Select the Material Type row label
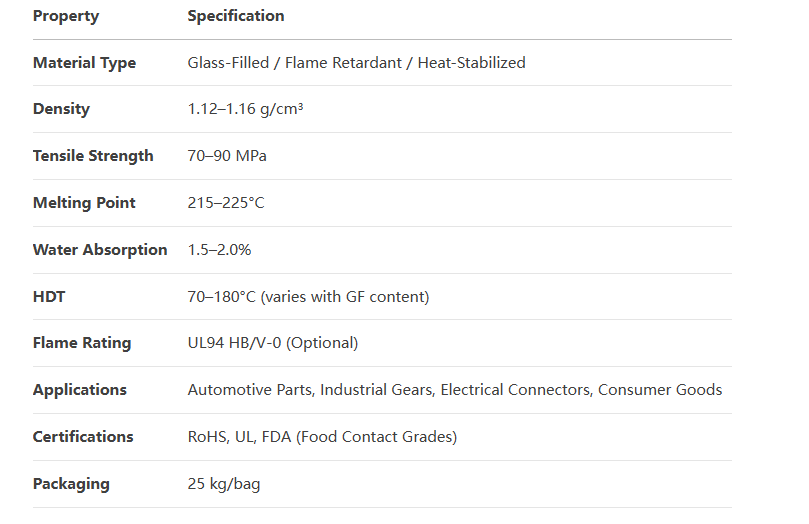Screen dimensions: 809x524 [x=84, y=63]
